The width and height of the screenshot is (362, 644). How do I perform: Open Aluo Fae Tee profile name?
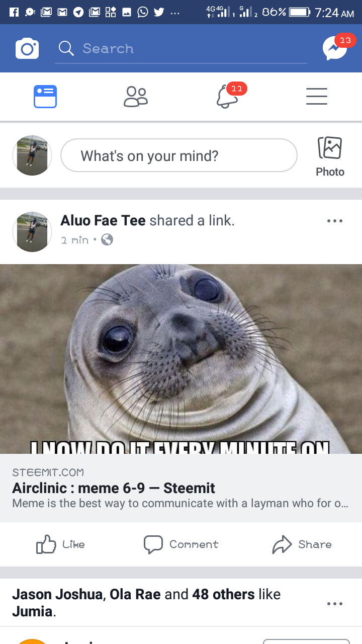(x=103, y=220)
